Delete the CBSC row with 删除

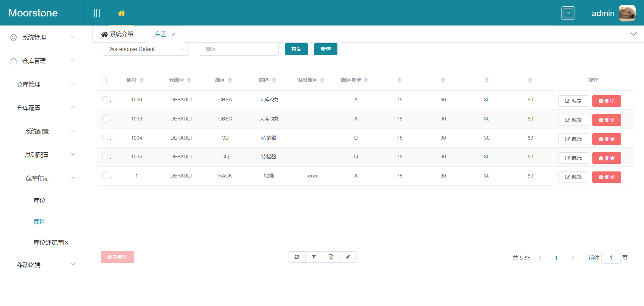point(606,120)
